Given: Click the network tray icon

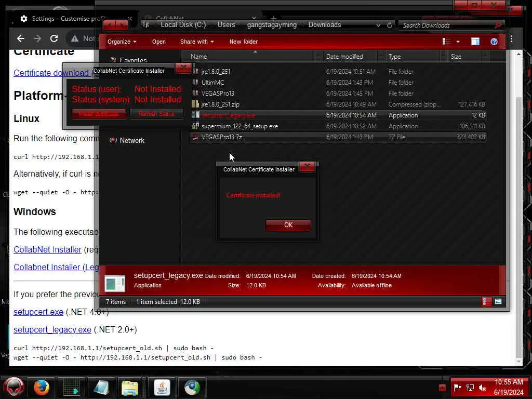Looking at the screenshot, I should pos(470,387).
